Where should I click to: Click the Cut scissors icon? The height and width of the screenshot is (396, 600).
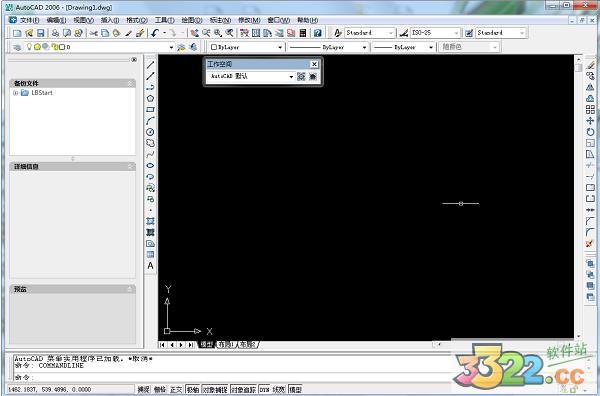click(94, 33)
